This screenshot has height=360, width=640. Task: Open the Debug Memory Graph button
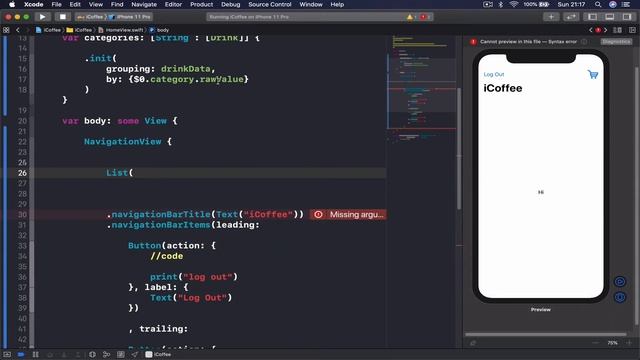point(107,354)
